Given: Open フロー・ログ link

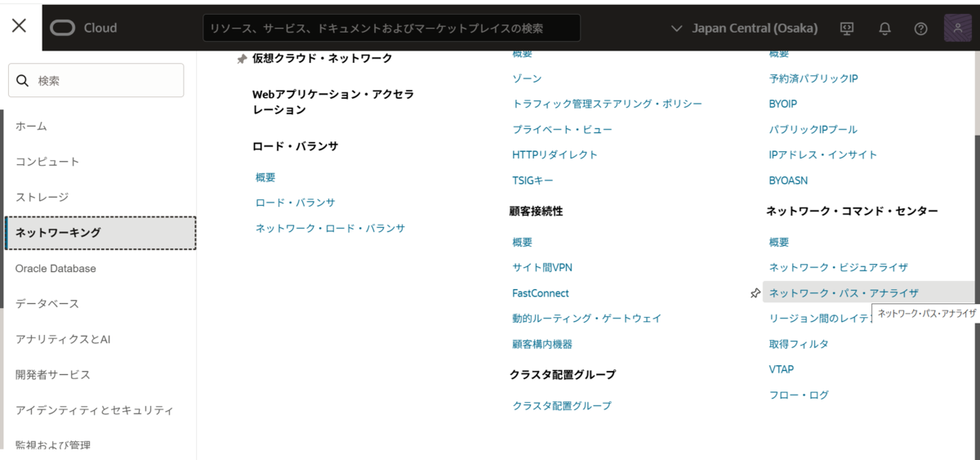Looking at the screenshot, I should click(799, 395).
